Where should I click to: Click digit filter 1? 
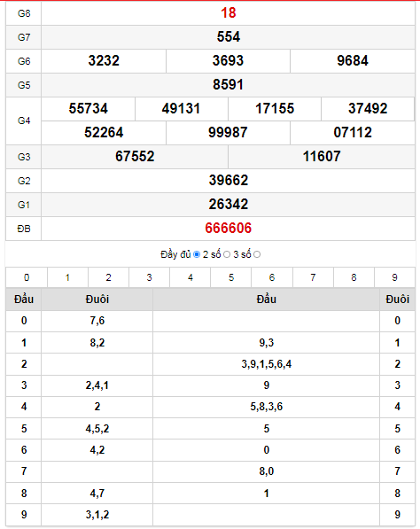pos(67,277)
